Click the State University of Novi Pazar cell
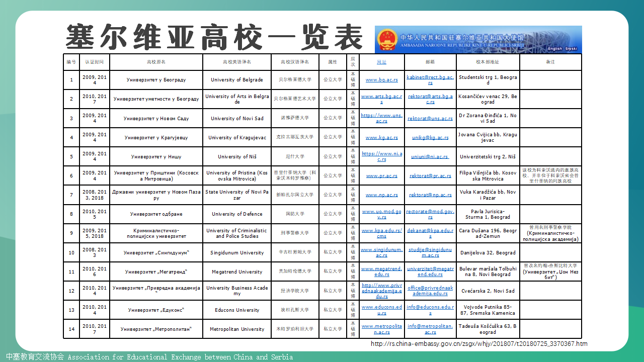Viewport: 644px width, 362px height. (237, 195)
